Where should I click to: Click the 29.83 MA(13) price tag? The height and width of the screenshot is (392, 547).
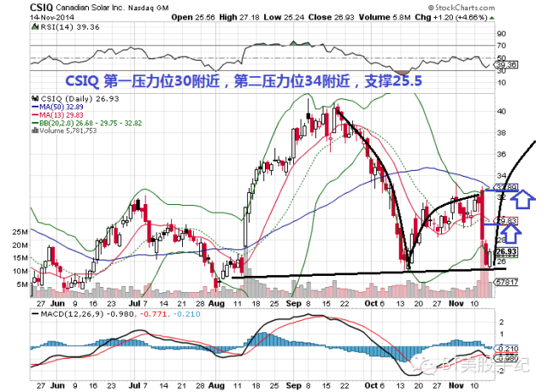click(506, 220)
